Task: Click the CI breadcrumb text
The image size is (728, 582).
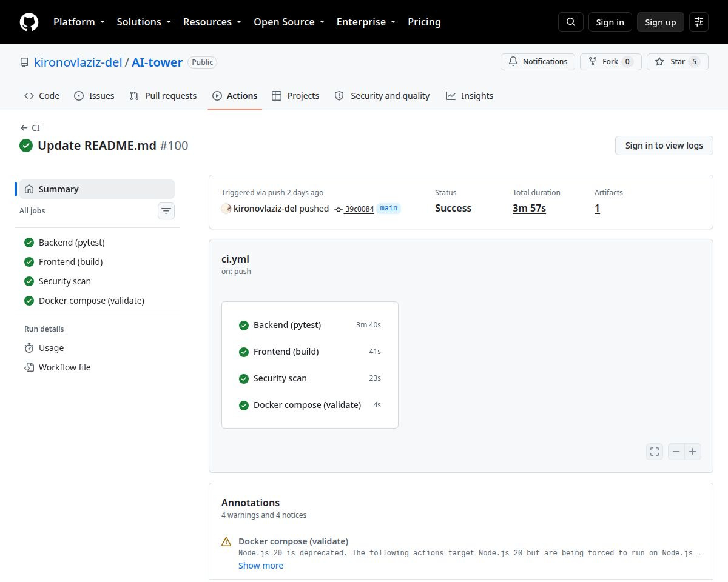Action: tap(36, 128)
